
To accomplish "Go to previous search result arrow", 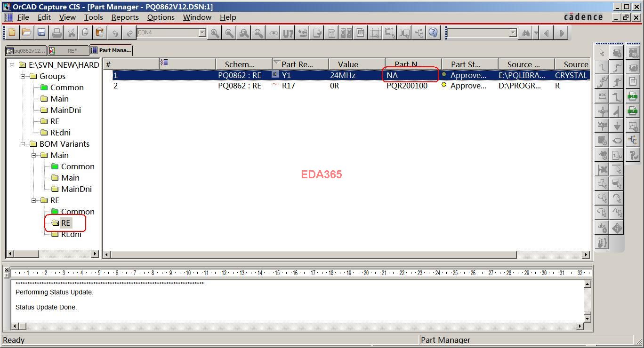I will pyautogui.click(x=546, y=33).
